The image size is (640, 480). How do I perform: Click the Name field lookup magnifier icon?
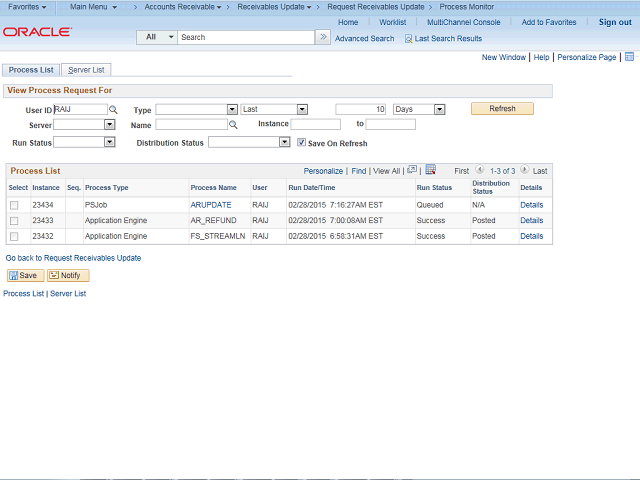click(233, 124)
